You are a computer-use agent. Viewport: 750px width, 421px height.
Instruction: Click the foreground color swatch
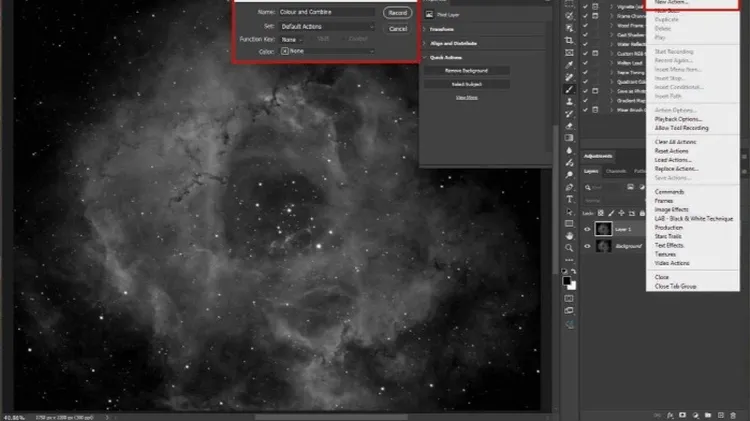[x=567, y=281]
